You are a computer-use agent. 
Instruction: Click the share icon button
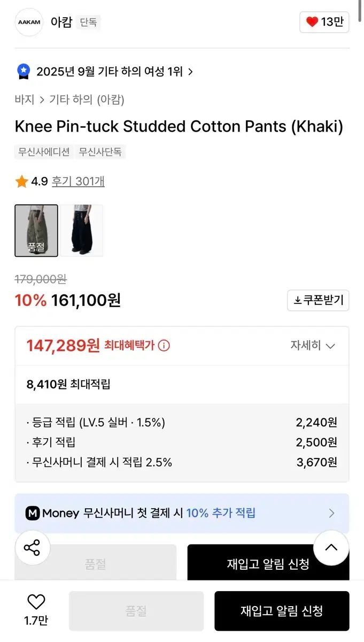(x=33, y=547)
